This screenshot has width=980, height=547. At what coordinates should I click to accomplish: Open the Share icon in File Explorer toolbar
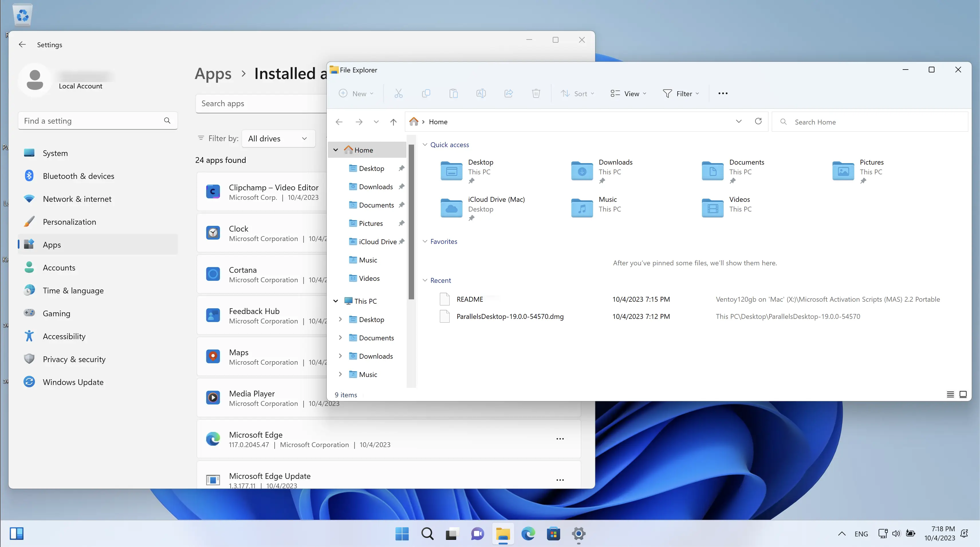click(x=509, y=94)
